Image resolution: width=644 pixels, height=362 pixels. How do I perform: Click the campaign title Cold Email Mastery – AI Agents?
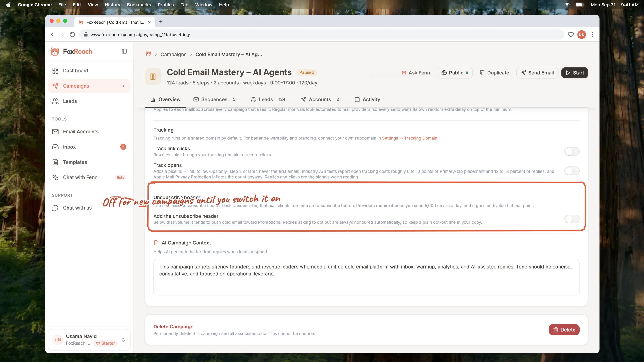[229, 72]
